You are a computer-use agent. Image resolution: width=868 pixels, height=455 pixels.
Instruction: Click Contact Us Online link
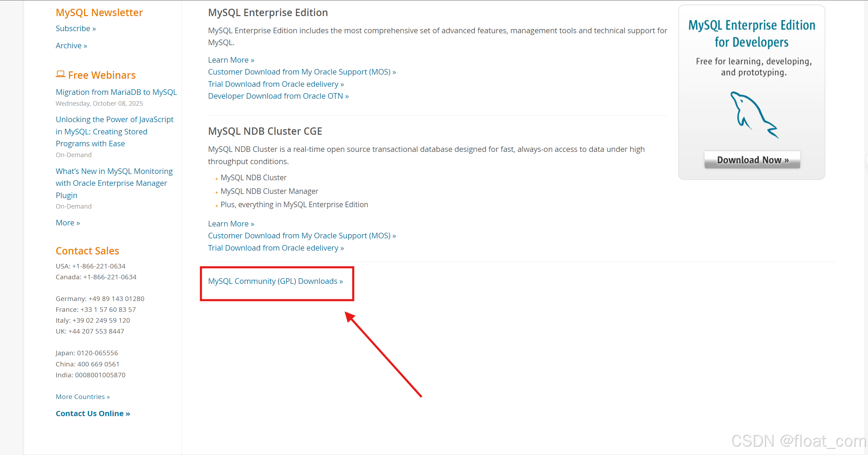93,413
